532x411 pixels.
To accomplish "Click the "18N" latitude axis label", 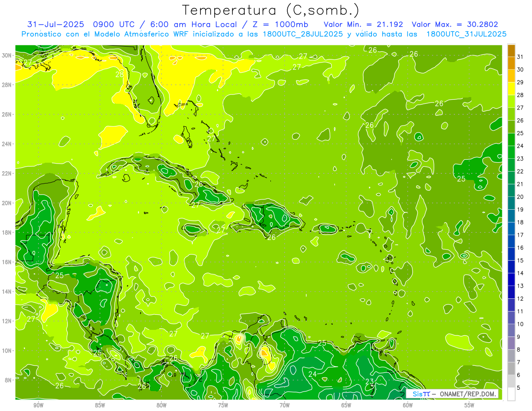I will 7,232.
